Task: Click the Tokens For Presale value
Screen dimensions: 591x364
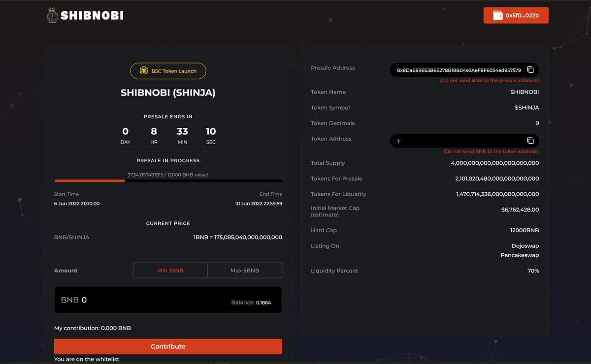Action: coord(497,179)
